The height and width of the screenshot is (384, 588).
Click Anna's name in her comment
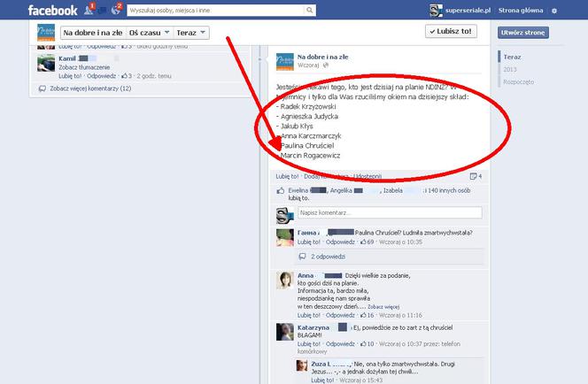[306, 275]
